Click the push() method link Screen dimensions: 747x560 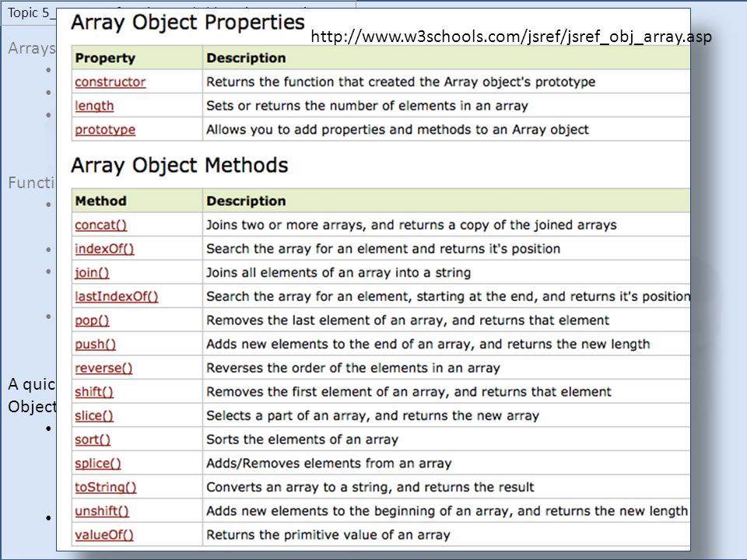pos(95,345)
